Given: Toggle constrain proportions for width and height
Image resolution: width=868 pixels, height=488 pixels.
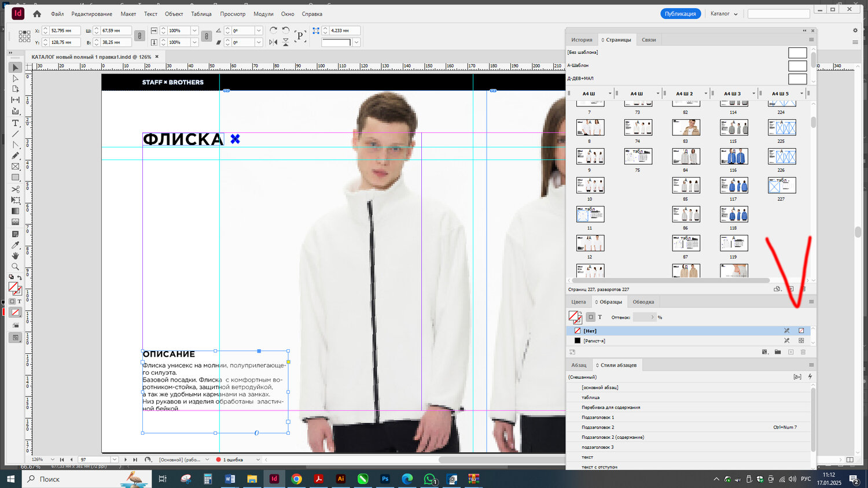Looking at the screenshot, I should pyautogui.click(x=139, y=36).
